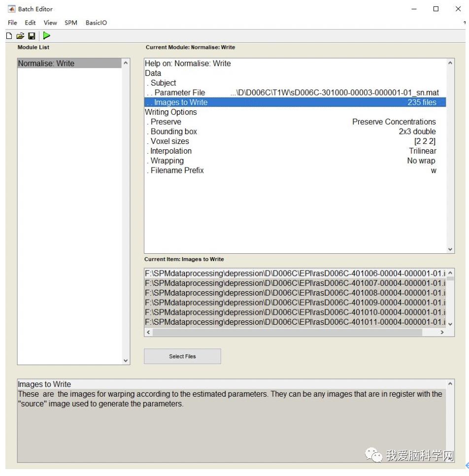Open the Load Batch folder icon

tap(20, 36)
